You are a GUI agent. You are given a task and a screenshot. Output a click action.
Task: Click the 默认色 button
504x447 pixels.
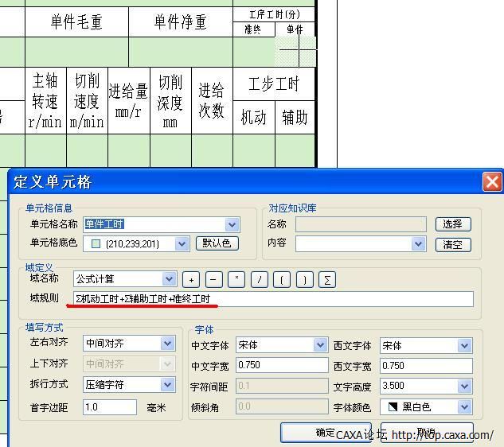coord(217,243)
